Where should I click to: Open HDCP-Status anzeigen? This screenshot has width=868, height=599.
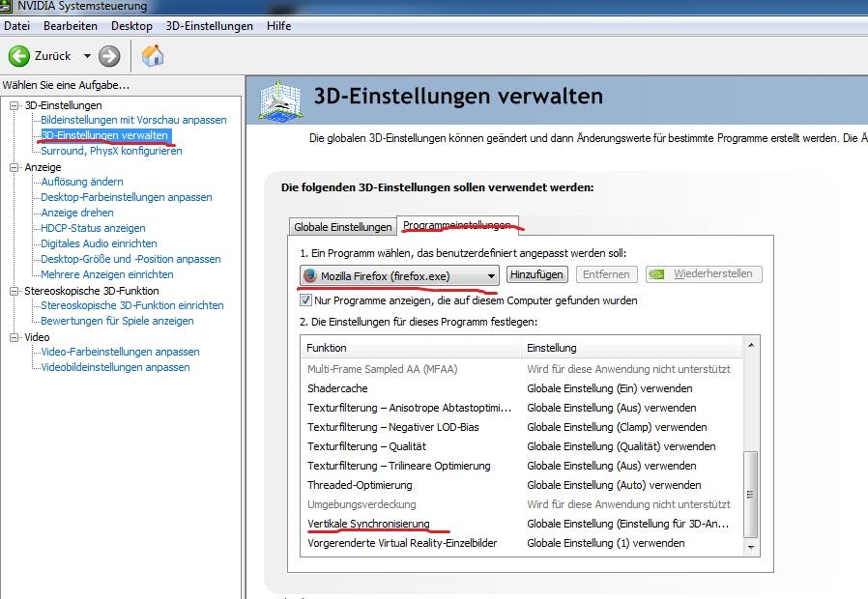pos(93,228)
